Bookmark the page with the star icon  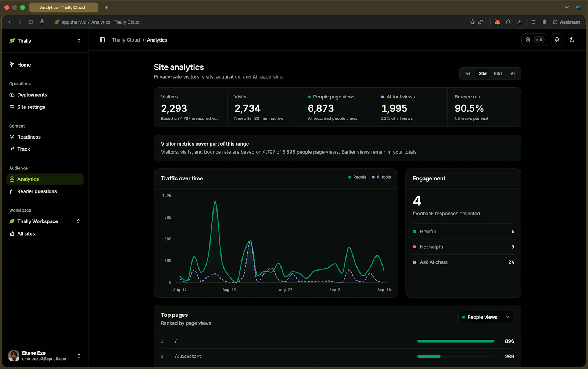(472, 22)
